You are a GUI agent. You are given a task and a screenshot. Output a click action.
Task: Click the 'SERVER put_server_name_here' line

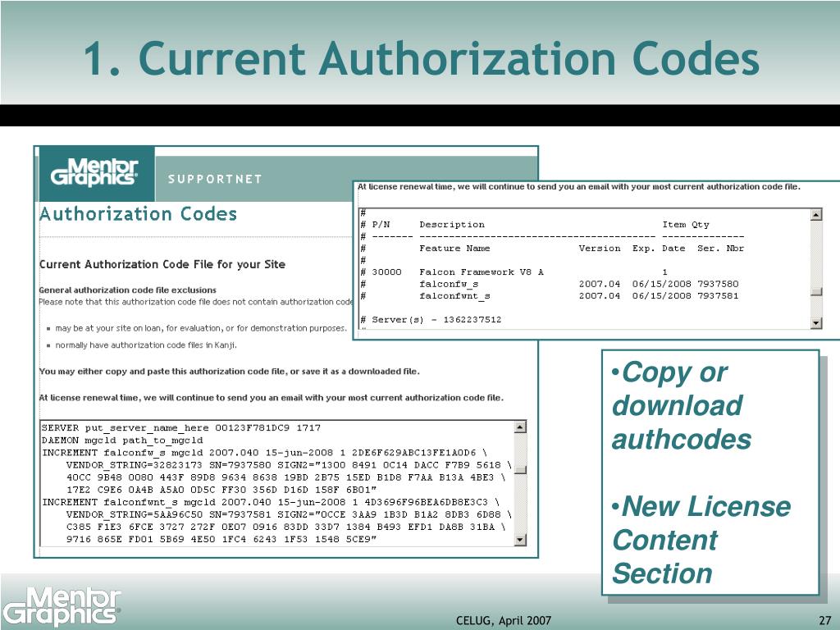(x=181, y=428)
